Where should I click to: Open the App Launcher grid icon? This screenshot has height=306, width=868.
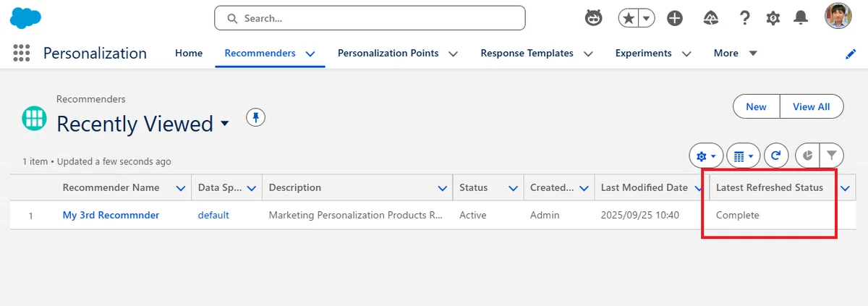pos(22,53)
